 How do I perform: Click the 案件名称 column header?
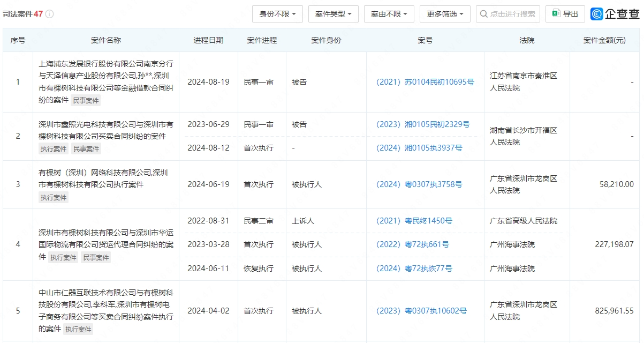[106, 40]
